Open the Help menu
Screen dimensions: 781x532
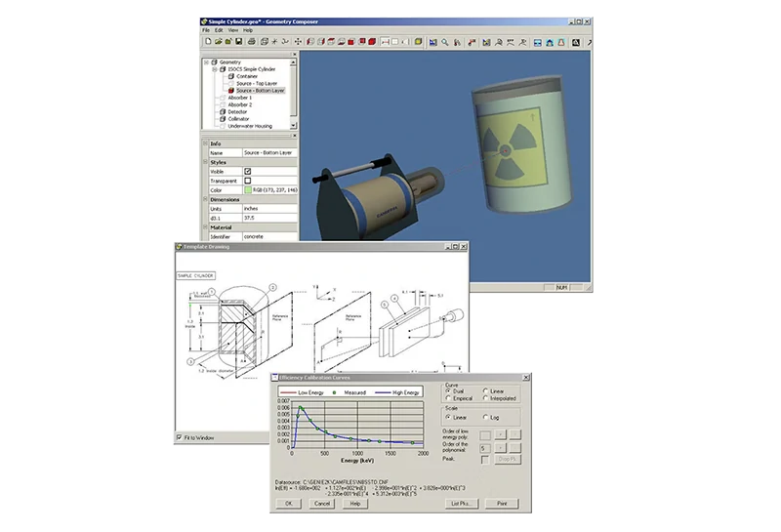click(x=248, y=30)
